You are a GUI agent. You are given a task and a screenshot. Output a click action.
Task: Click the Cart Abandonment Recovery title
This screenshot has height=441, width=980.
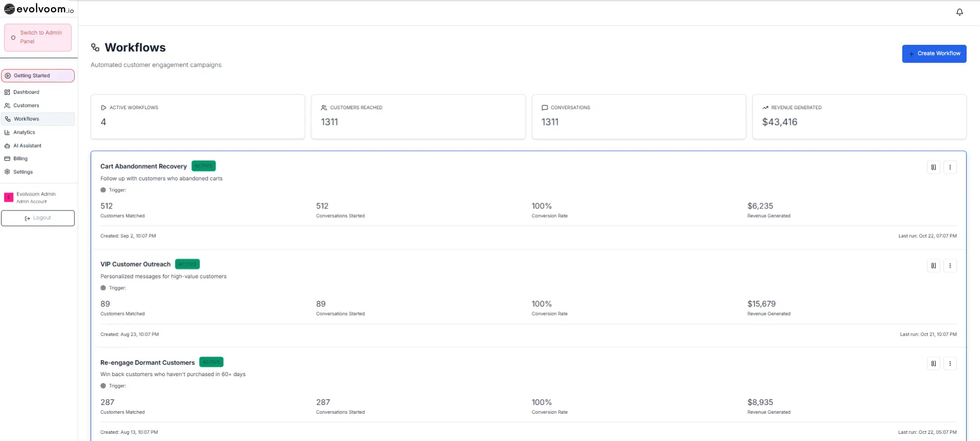click(x=144, y=166)
